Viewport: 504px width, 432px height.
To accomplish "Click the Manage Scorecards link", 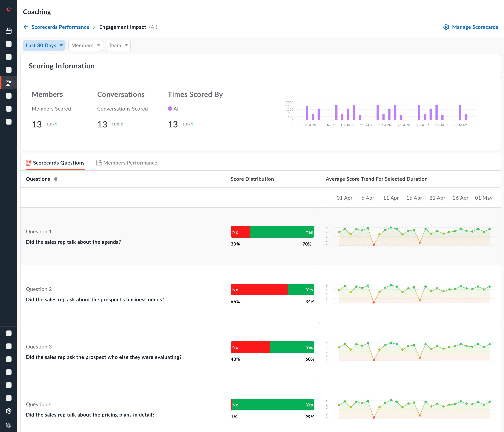I will [x=474, y=27].
